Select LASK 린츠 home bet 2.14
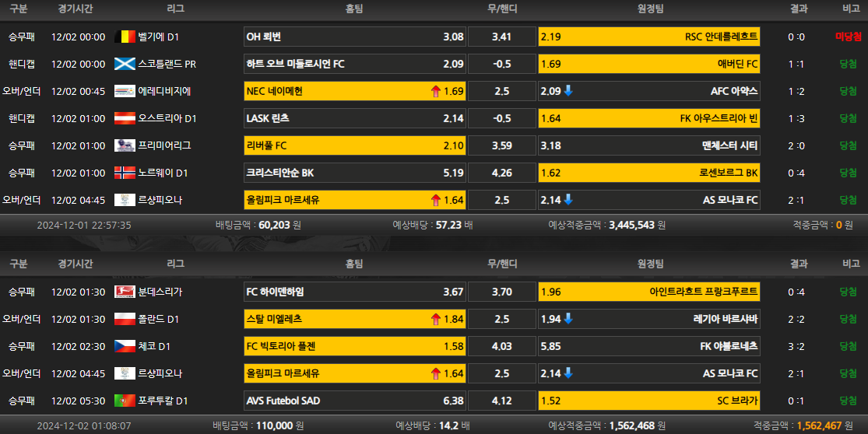The image size is (868, 434). (355, 118)
